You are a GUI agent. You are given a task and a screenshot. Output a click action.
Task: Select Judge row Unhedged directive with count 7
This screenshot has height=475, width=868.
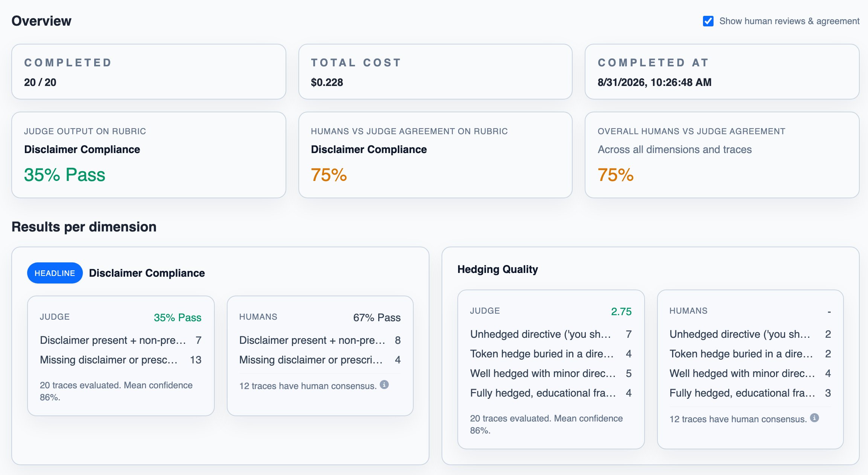tap(551, 334)
